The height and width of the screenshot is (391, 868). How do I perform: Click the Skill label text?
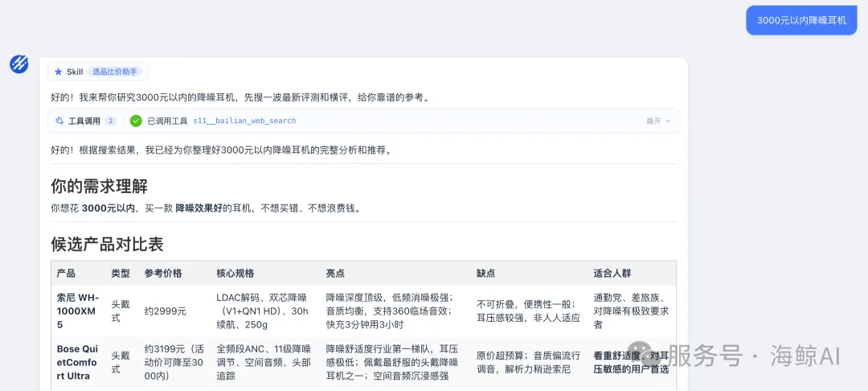(75, 72)
